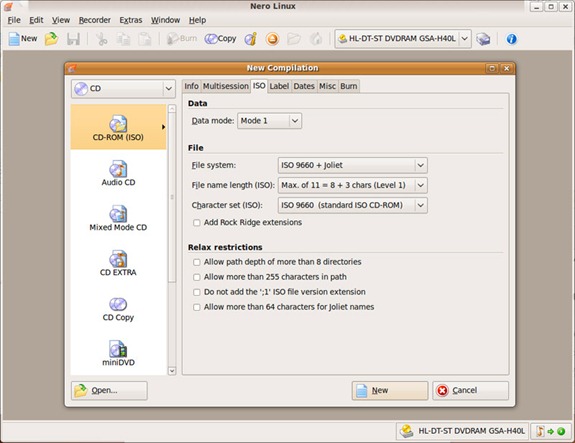Image resolution: width=575 pixels, height=443 pixels.
Task: Switch to the Label tab
Action: tap(279, 86)
